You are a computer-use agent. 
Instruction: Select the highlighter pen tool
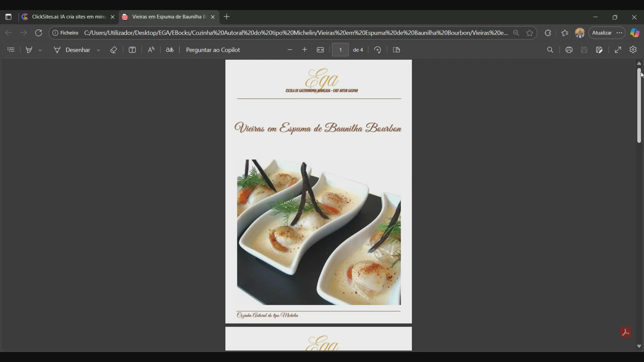click(29, 49)
